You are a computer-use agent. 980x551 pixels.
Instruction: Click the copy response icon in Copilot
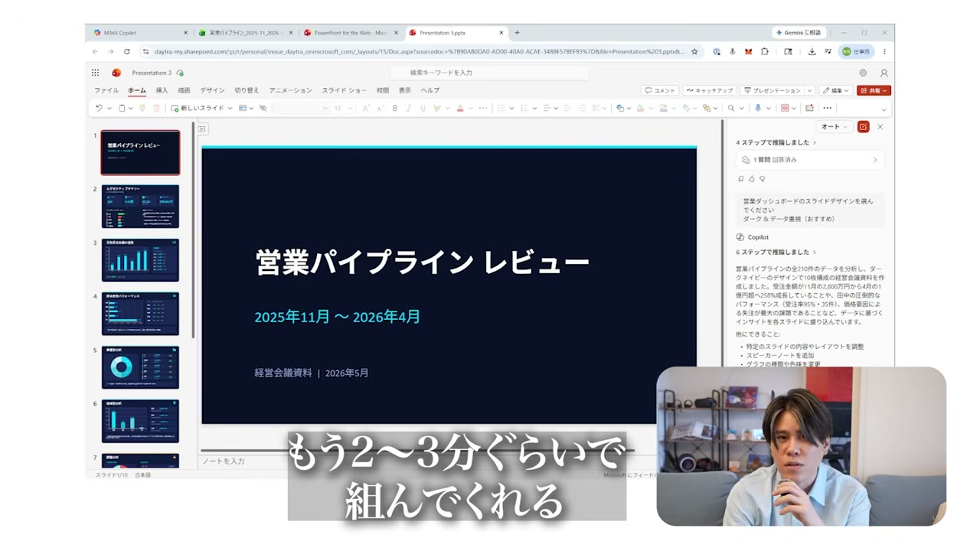coord(740,179)
